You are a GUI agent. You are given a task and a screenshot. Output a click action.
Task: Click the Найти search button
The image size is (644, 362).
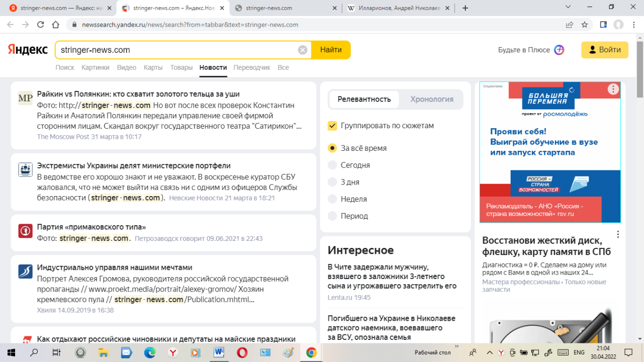click(331, 50)
